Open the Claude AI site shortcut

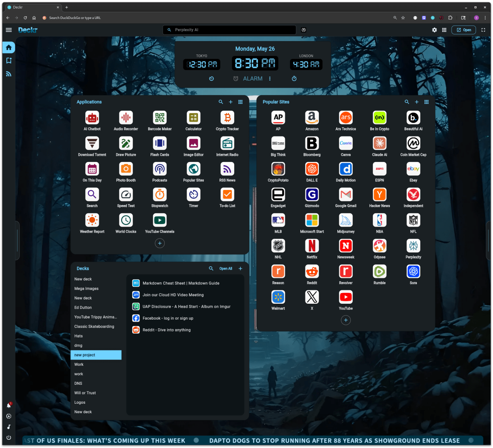[379, 143]
